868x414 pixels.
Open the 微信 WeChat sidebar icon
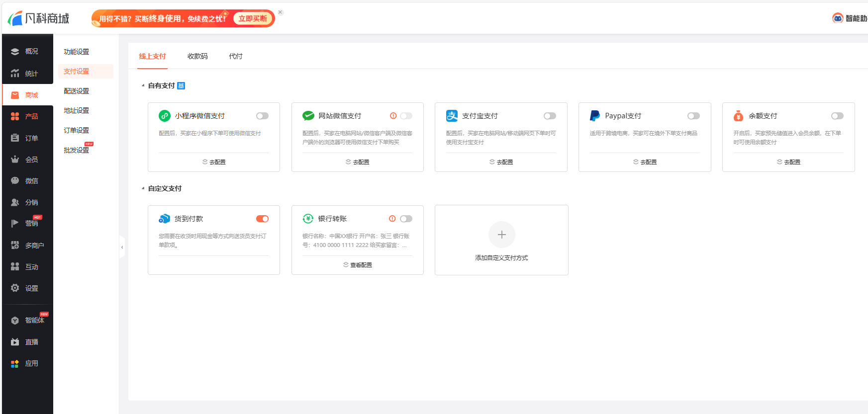(x=15, y=181)
